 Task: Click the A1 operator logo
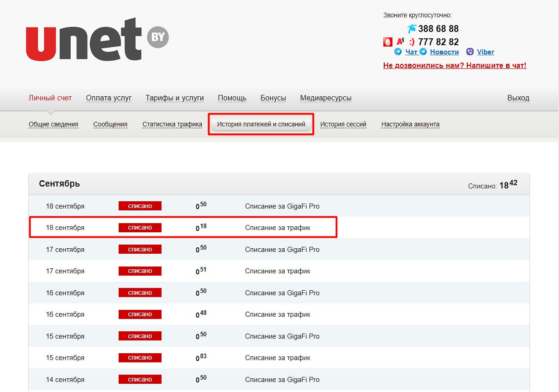coord(400,42)
